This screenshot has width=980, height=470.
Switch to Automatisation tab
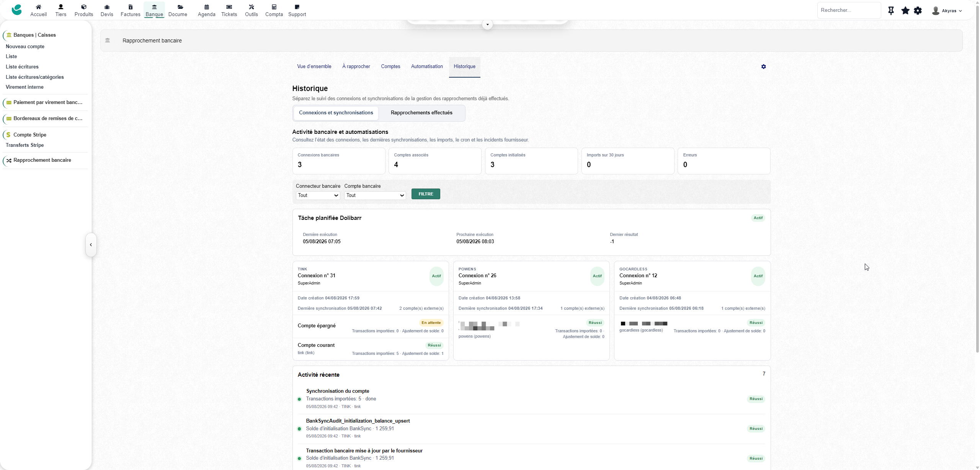point(427,67)
